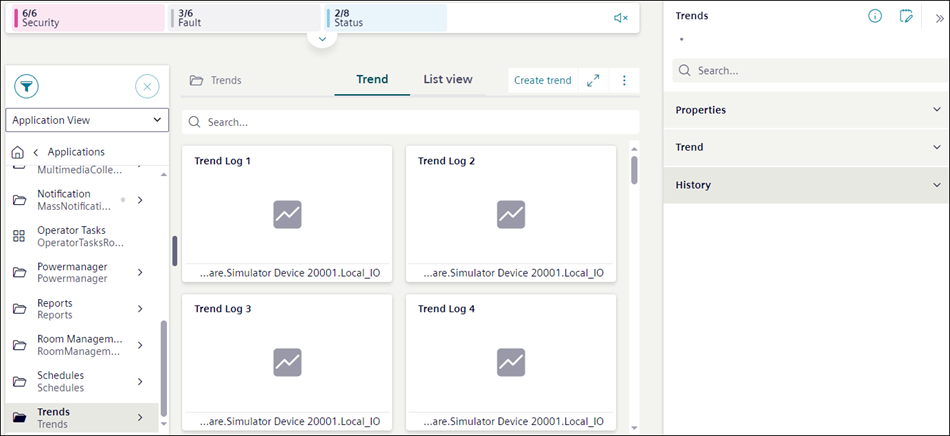Select the Trend tab
The height and width of the screenshot is (436, 950).
(x=372, y=79)
